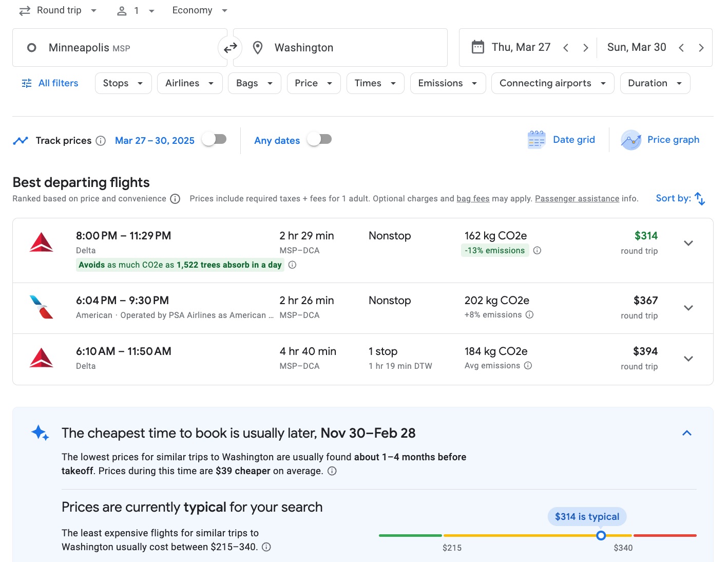
Task: Open the Stops filter dropdown
Action: (123, 83)
